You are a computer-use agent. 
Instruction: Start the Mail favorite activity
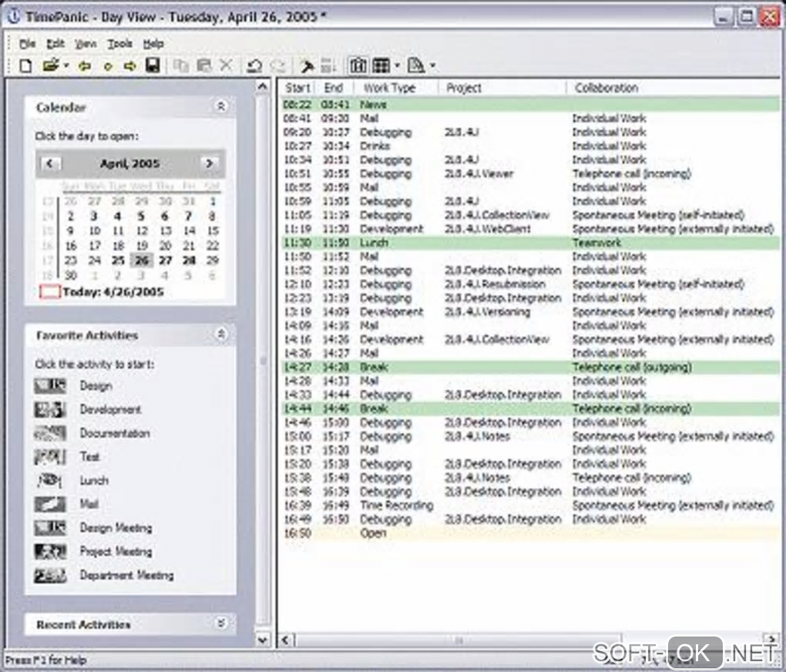(x=67, y=504)
